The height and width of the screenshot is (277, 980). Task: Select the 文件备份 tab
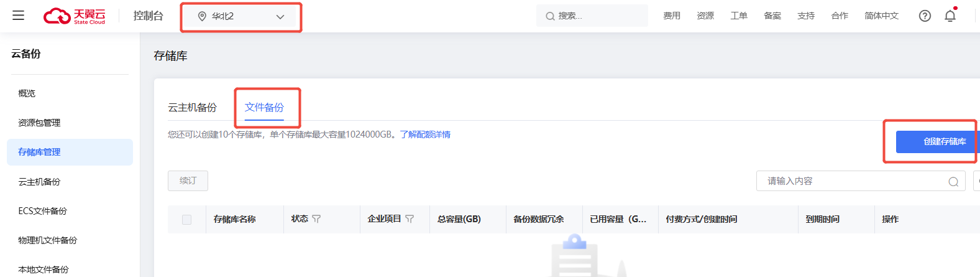[264, 108]
